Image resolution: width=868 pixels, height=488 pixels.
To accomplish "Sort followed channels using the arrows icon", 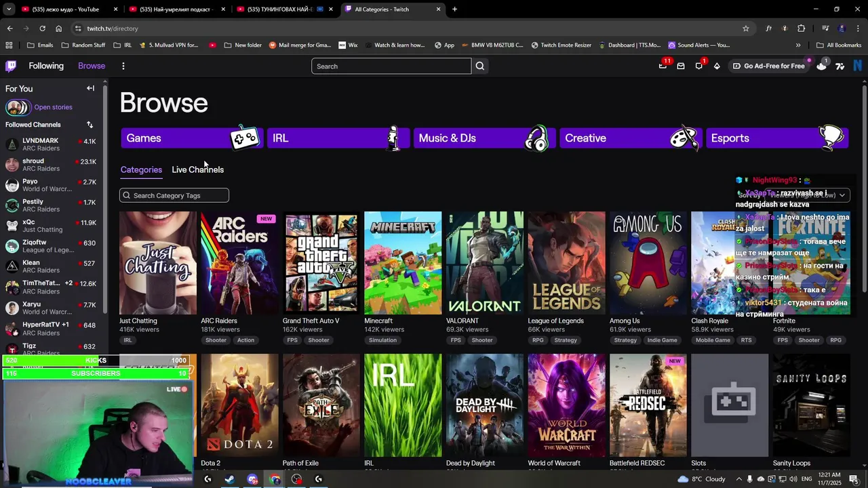I will [90, 125].
